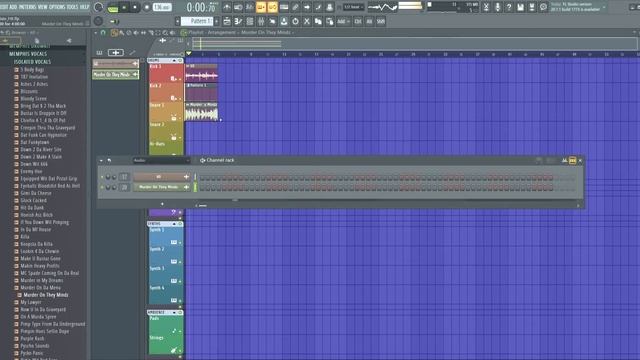Open the playlist options menu arrow

coord(96,33)
